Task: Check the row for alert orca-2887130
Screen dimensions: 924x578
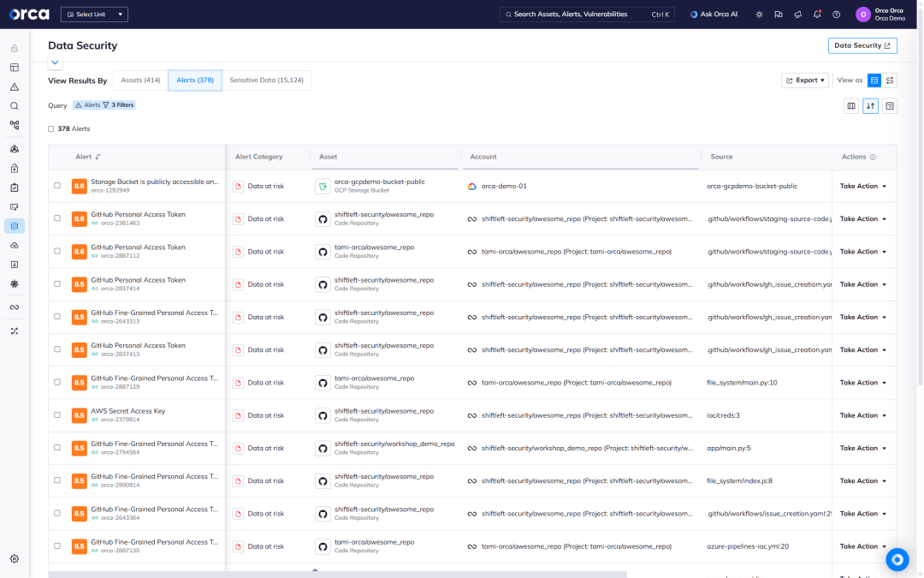Action: pyautogui.click(x=57, y=545)
